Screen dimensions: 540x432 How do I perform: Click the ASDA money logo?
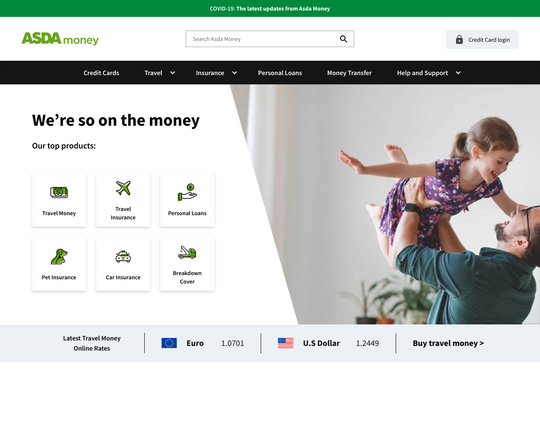coord(60,39)
